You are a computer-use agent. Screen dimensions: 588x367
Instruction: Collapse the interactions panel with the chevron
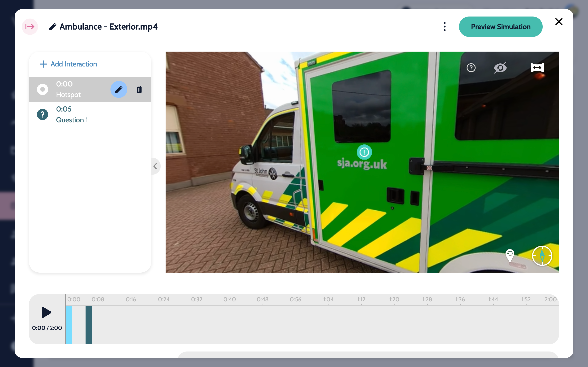(x=155, y=166)
